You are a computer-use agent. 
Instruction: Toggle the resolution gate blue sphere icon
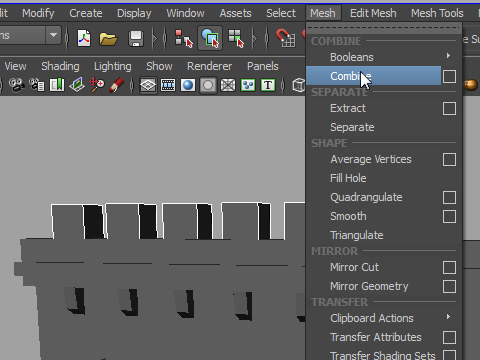point(188,85)
